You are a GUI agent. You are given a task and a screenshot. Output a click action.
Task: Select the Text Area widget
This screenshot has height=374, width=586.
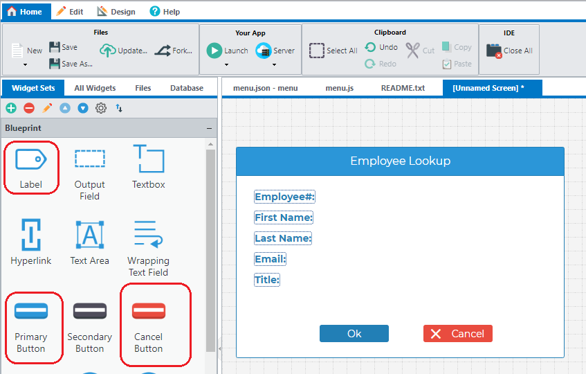click(x=90, y=242)
